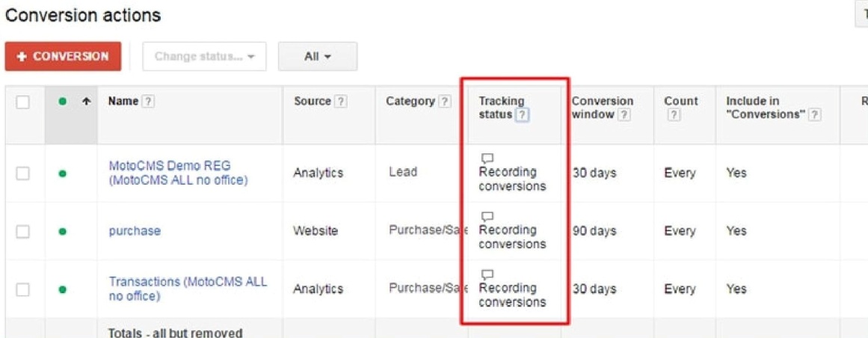Toggle the select-all checkbox in header

[x=23, y=102]
